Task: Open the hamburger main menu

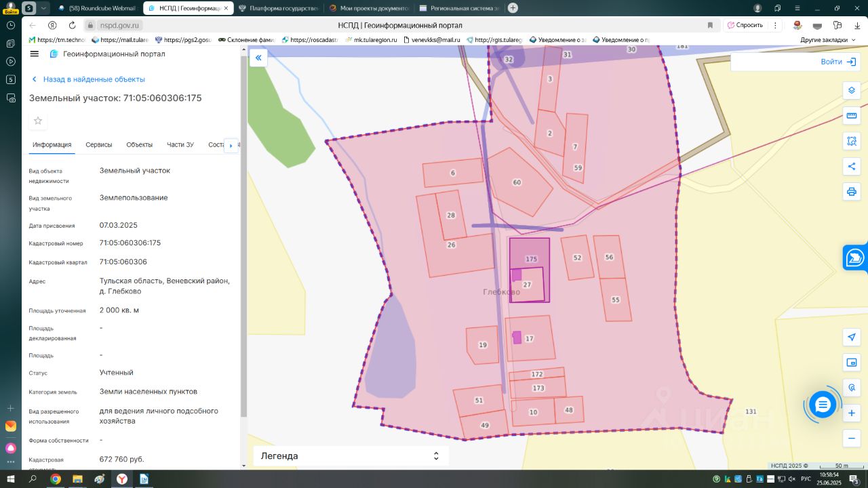Action: 35,54
